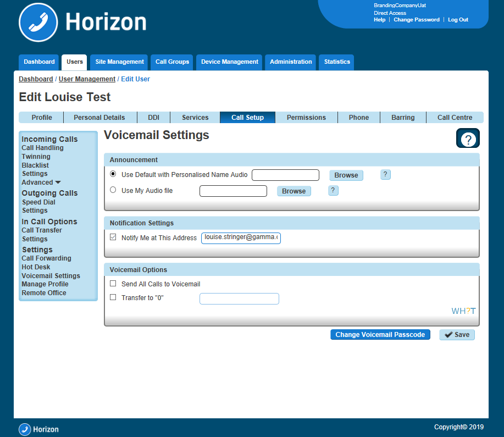Click the Personalised Name Audio file field

click(x=285, y=175)
